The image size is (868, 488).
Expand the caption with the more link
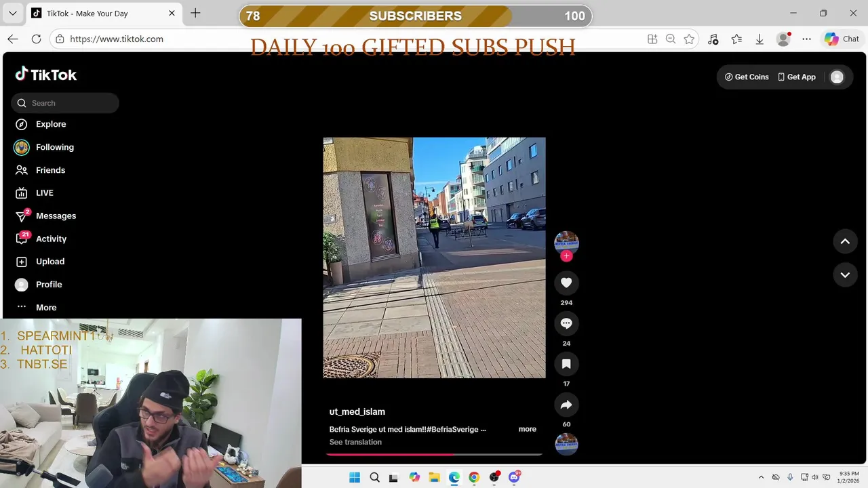click(x=528, y=429)
